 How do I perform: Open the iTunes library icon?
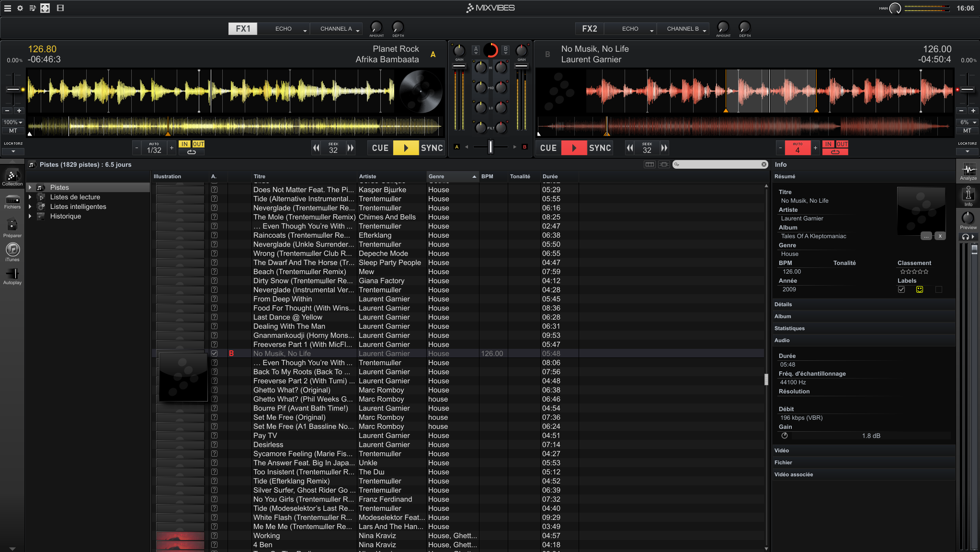12,252
